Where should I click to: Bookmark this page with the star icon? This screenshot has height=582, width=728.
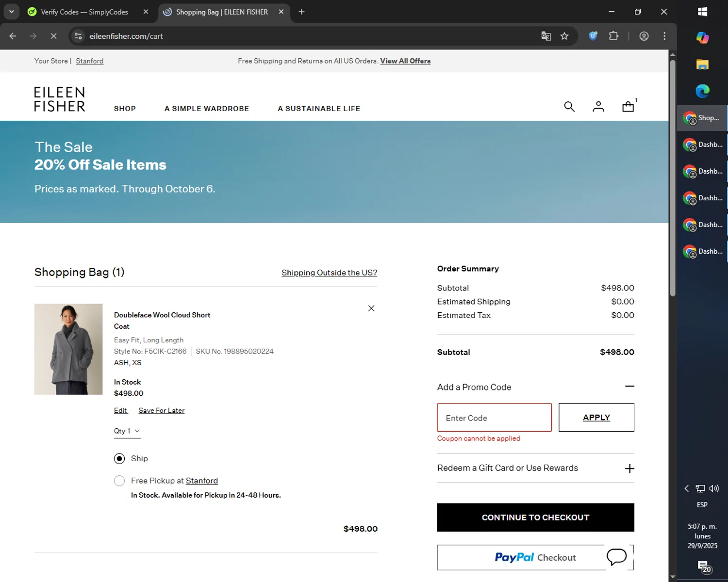point(564,36)
